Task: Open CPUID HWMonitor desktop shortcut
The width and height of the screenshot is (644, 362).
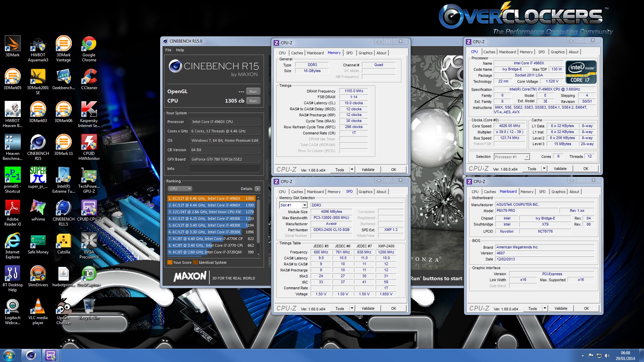Action: 89,147
